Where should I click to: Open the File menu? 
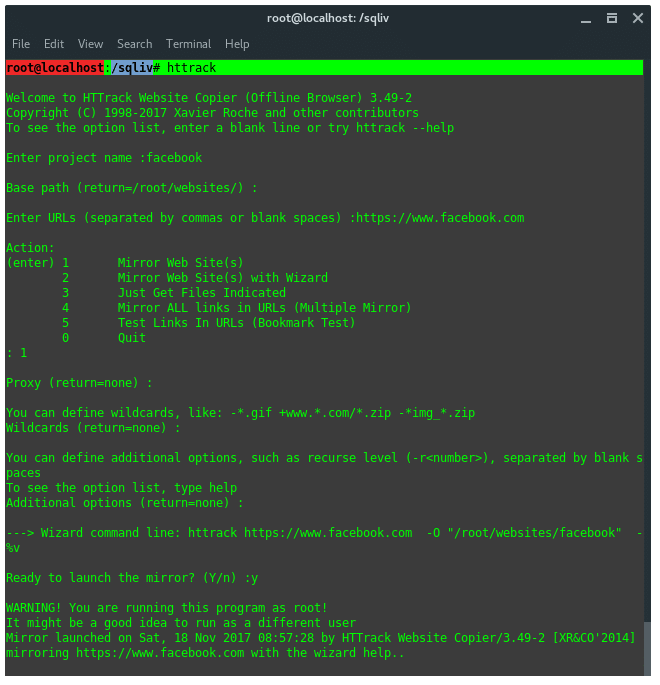tap(21, 44)
